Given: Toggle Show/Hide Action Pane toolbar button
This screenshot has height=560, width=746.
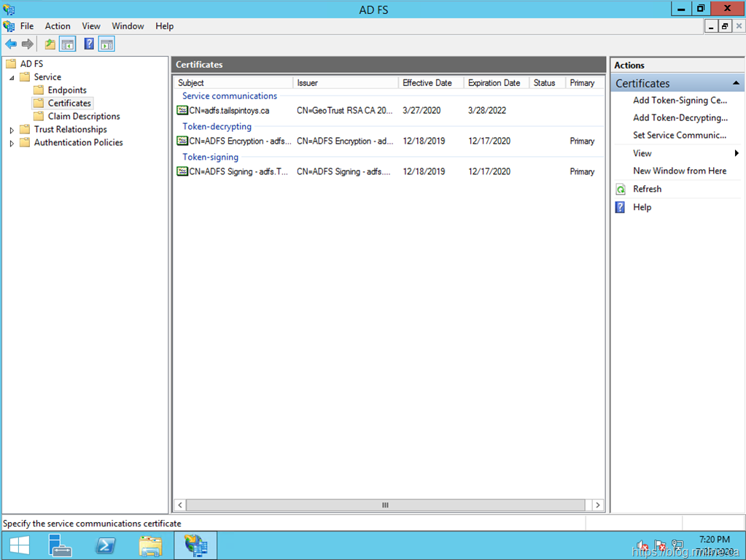Looking at the screenshot, I should click(x=106, y=44).
